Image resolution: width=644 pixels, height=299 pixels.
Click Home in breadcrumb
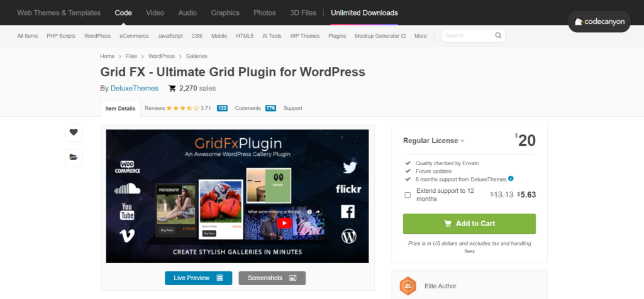107,56
